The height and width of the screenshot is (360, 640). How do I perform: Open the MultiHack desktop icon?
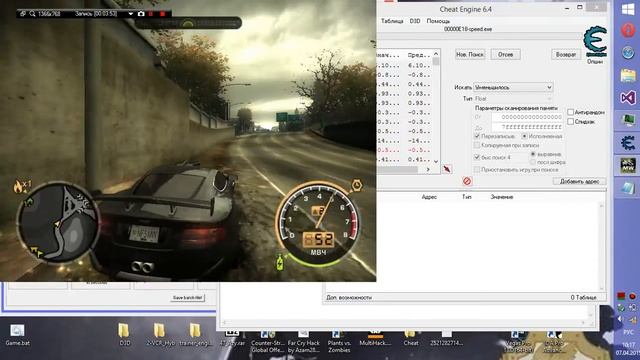375,339
